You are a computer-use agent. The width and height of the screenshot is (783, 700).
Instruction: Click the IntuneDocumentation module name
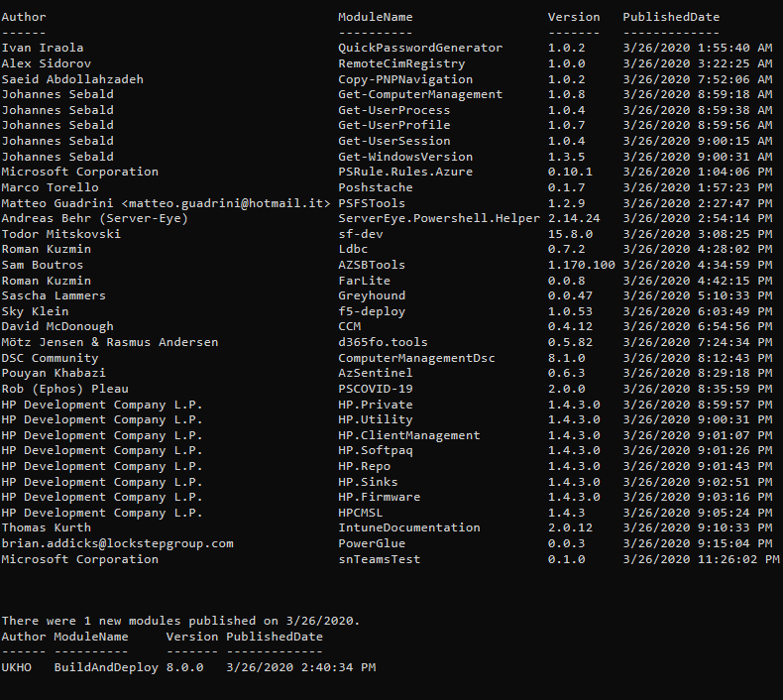409,528
